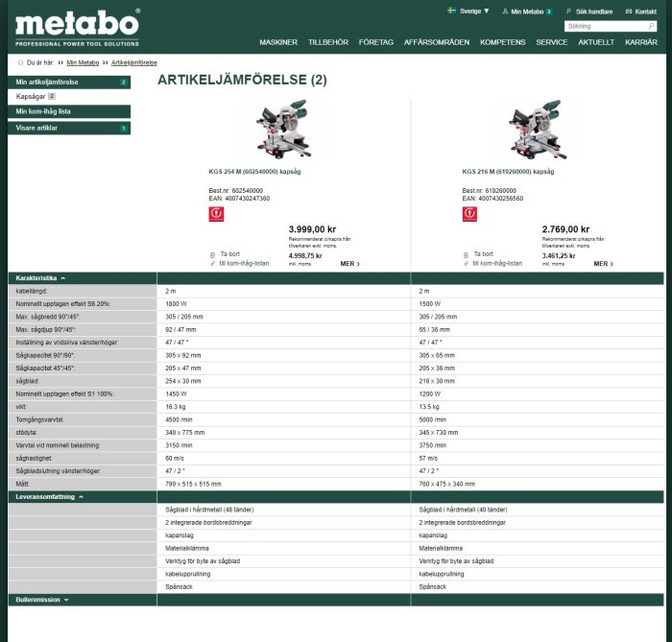Click the Metabo logo
Image resolution: width=672 pixels, height=642 pixels.
[x=77, y=28]
